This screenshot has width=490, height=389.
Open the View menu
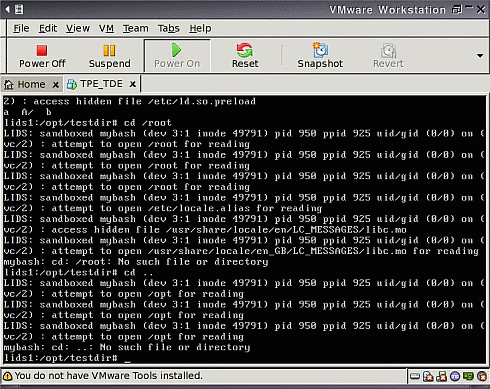[x=78, y=28]
